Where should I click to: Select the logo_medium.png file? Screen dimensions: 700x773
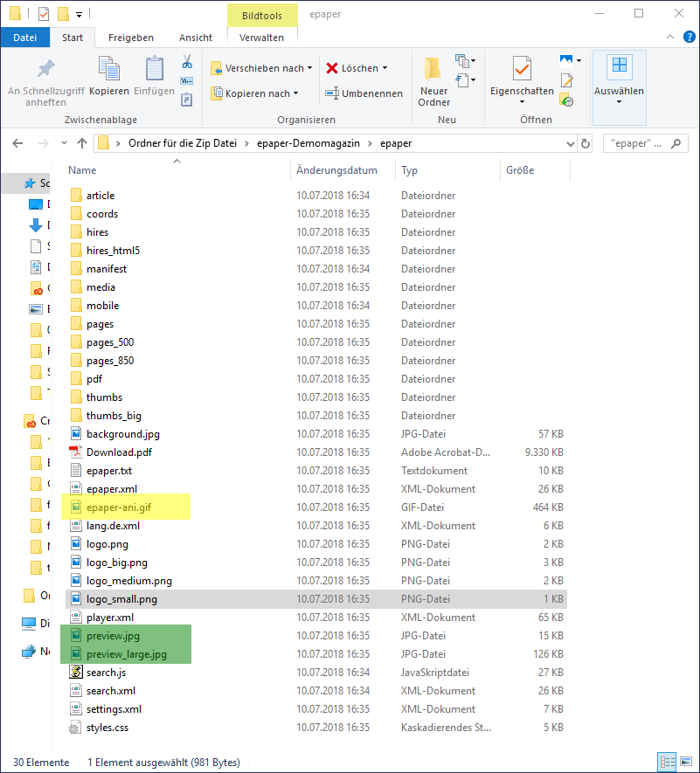coord(129,581)
